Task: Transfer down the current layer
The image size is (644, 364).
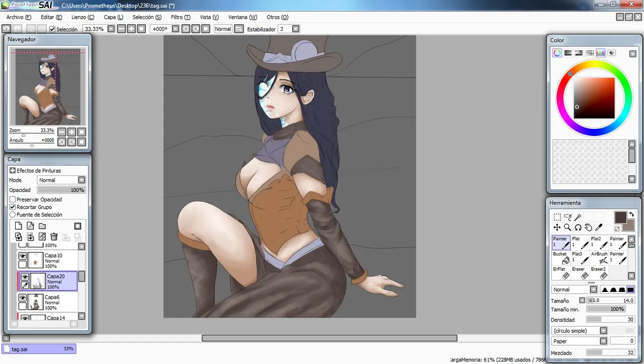Action: pyautogui.click(x=19, y=237)
